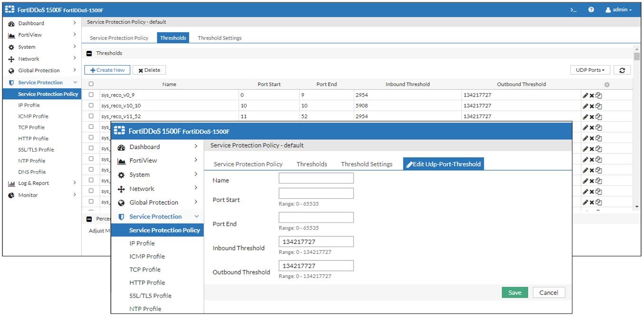Viewport: 644px width, 316px height.
Task: Click the refresh icon beside UDP Ports
Action: tap(622, 70)
